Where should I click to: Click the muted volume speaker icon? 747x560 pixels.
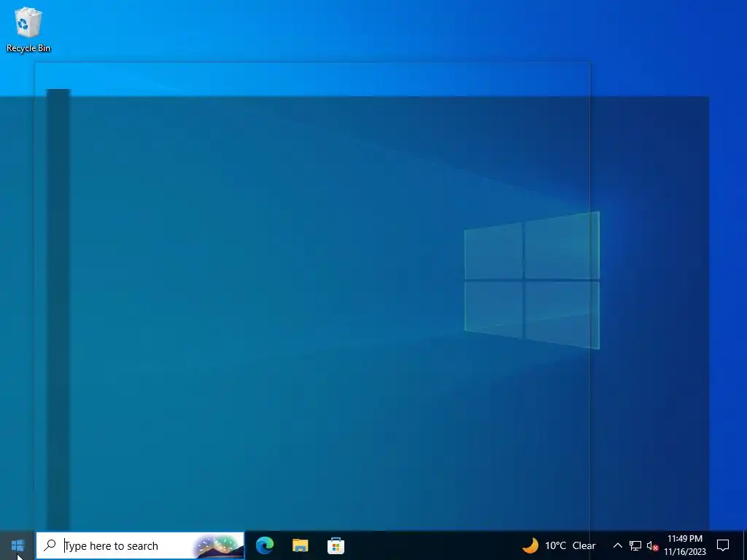pyautogui.click(x=652, y=546)
